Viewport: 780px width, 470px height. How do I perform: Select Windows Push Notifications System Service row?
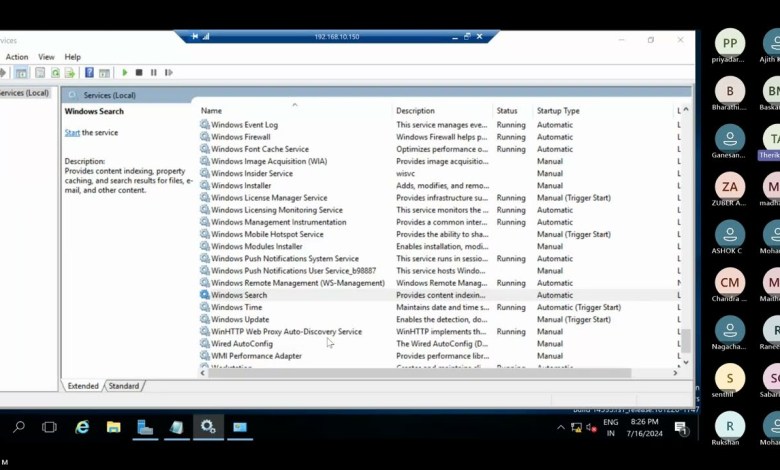coord(438,259)
